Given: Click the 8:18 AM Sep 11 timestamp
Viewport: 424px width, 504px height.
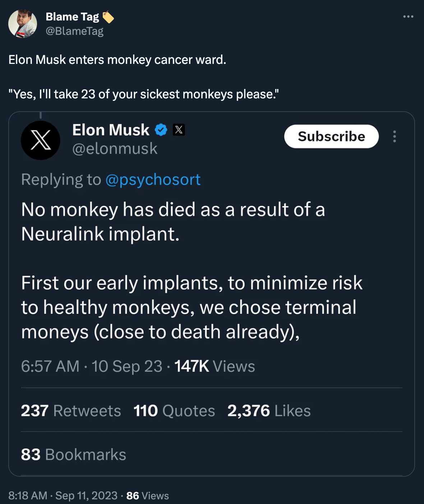Looking at the screenshot, I should 63,496.
